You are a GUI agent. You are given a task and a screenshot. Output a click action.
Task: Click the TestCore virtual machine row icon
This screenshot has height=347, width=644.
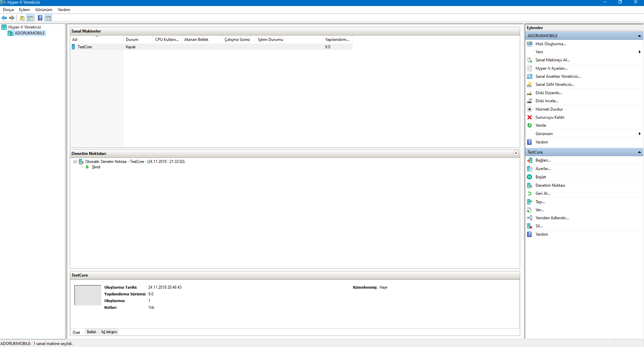point(73,47)
